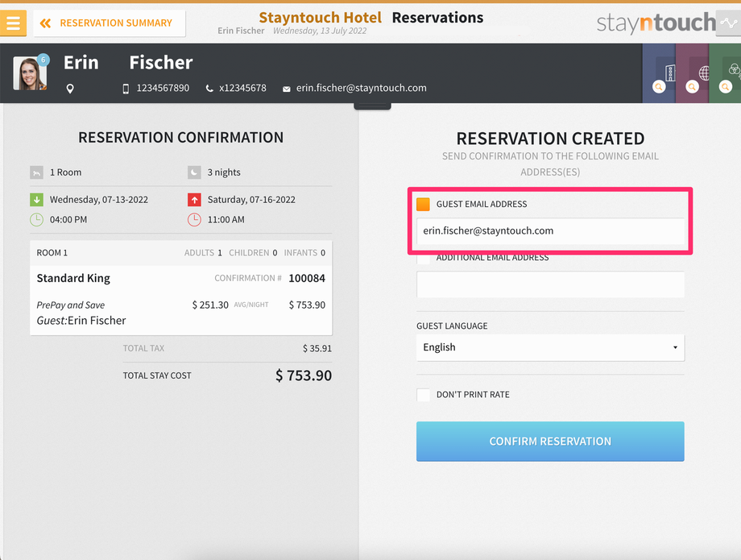The width and height of the screenshot is (741, 560).
Task: Click the Stayntouch Hotel title
Action: click(x=320, y=18)
